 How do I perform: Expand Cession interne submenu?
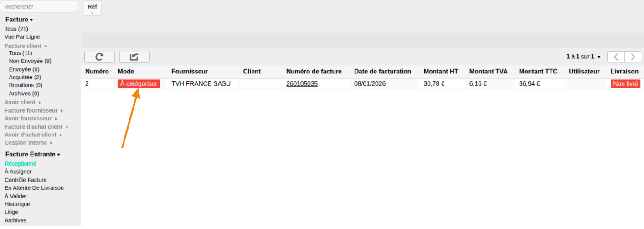(x=29, y=143)
